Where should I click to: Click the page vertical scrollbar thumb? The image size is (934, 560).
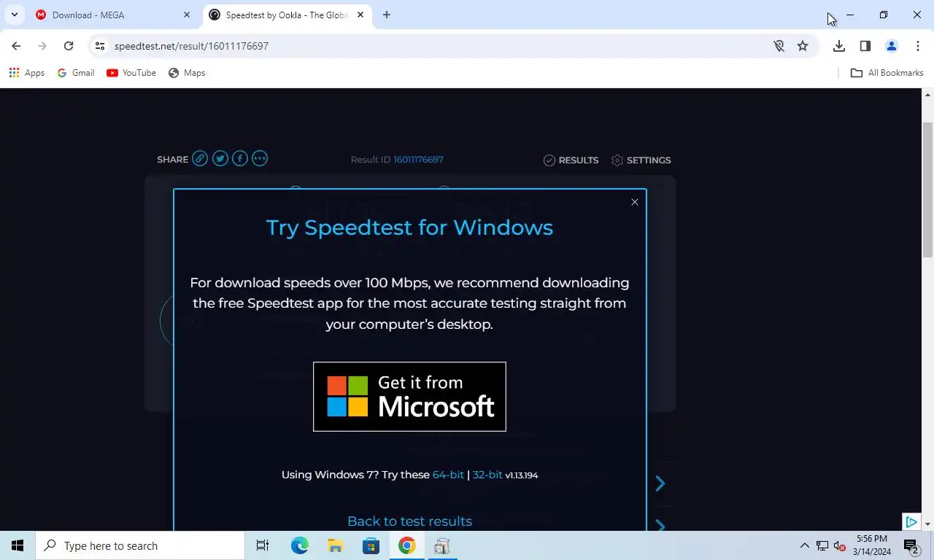928,190
